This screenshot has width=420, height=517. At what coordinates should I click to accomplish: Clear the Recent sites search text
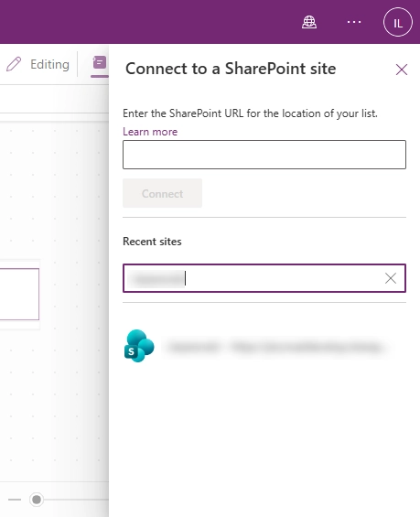391,278
